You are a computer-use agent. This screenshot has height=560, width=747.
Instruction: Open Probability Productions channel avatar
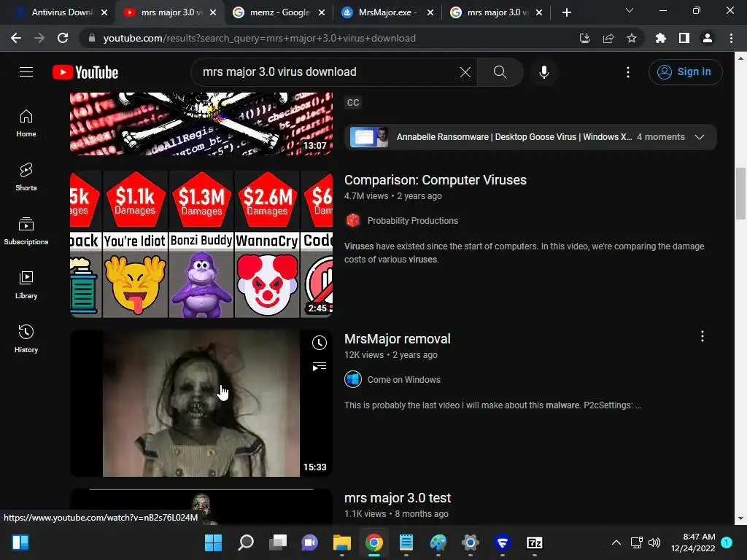353,220
